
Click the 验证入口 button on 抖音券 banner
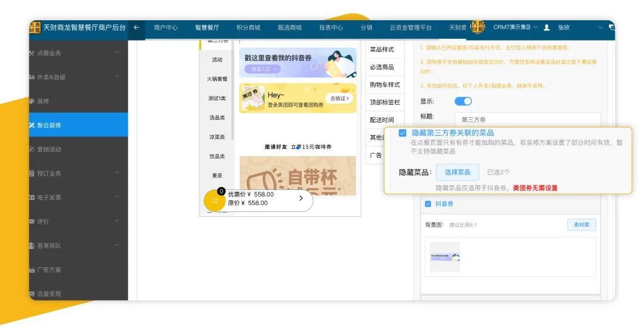(x=262, y=69)
